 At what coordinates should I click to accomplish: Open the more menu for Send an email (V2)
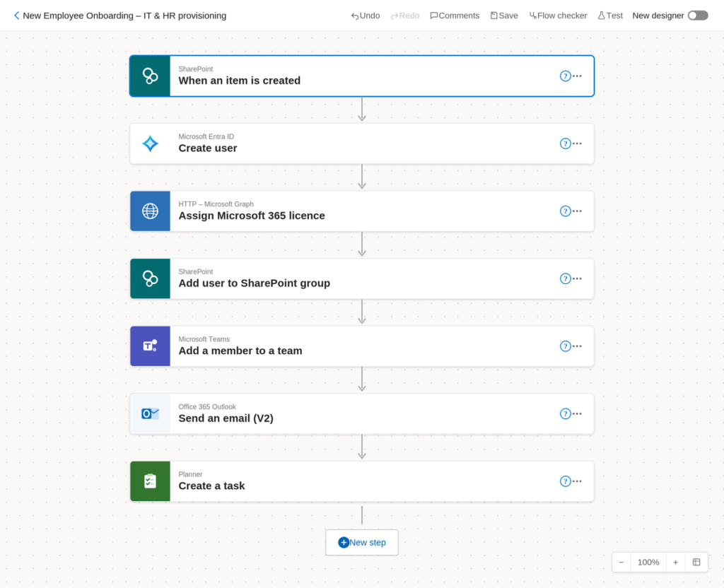577,413
